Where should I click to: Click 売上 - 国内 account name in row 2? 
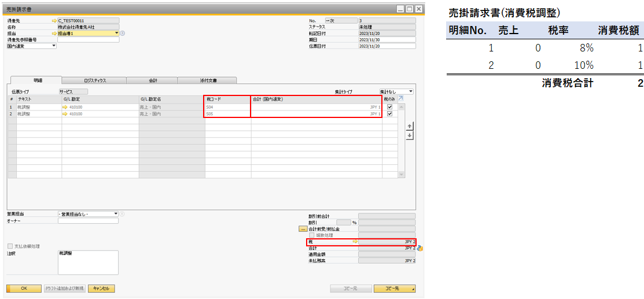point(172,114)
